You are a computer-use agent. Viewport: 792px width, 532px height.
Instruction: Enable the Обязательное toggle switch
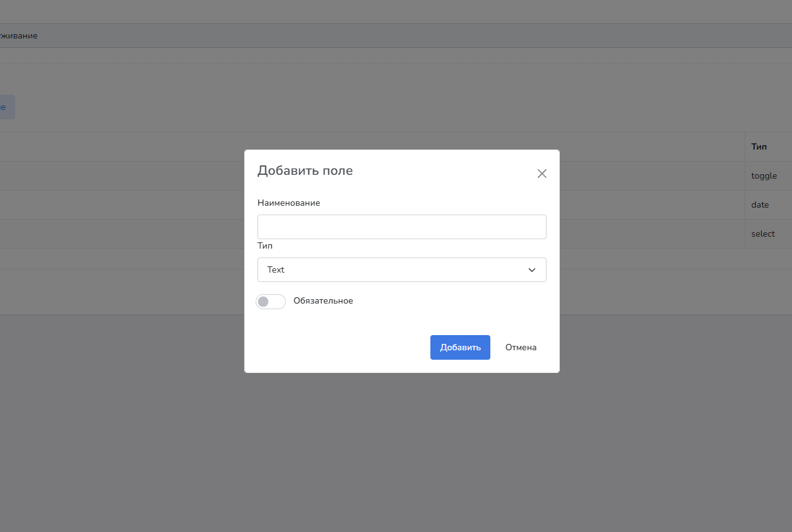pyautogui.click(x=271, y=302)
